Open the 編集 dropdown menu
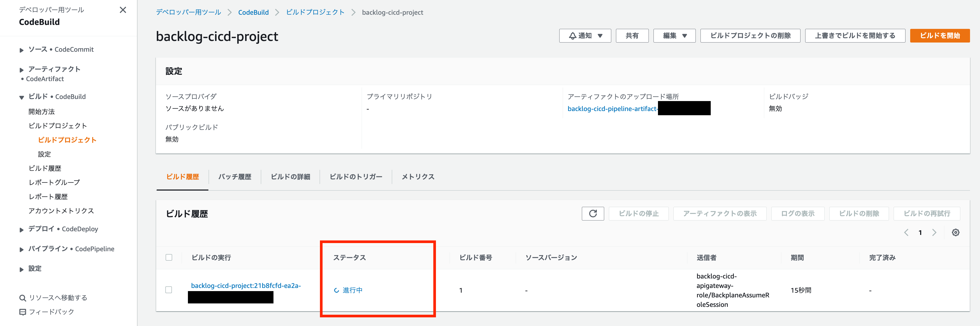The image size is (980, 326). pyautogui.click(x=674, y=36)
